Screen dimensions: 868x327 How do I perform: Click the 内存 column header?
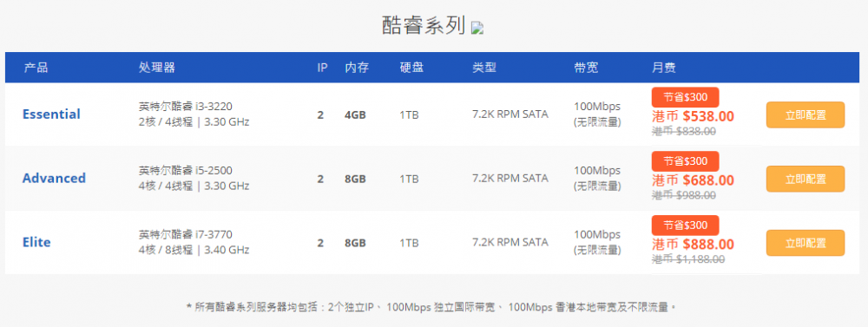click(357, 68)
